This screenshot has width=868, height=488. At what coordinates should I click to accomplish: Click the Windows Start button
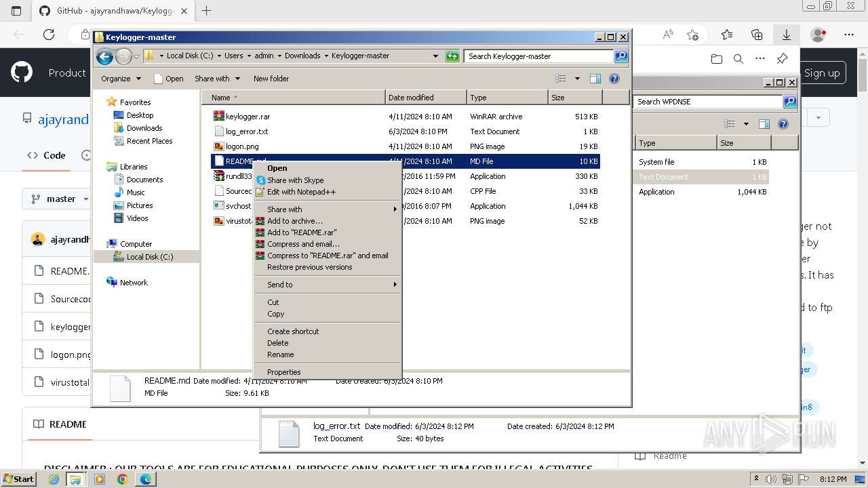19,479
